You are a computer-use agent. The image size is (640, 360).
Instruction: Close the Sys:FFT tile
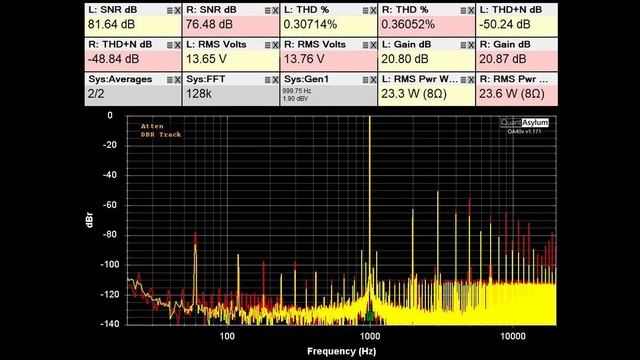[x=276, y=80]
